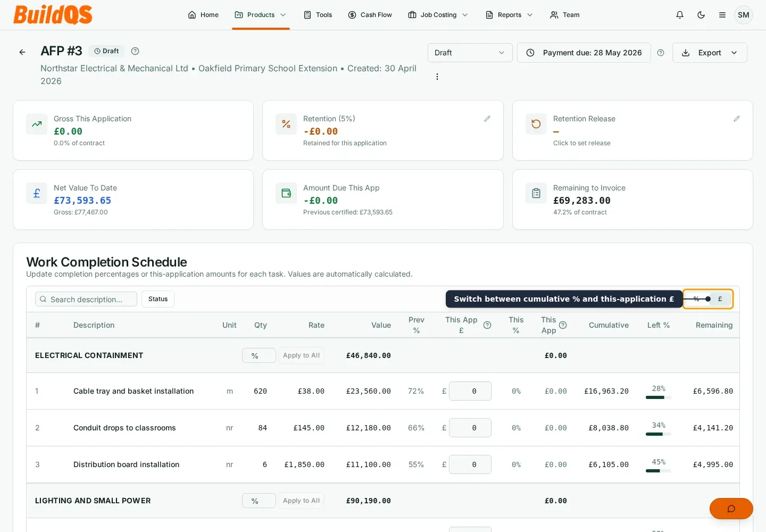Click the clock icon in payment due button
766x532 pixels.
pos(530,53)
